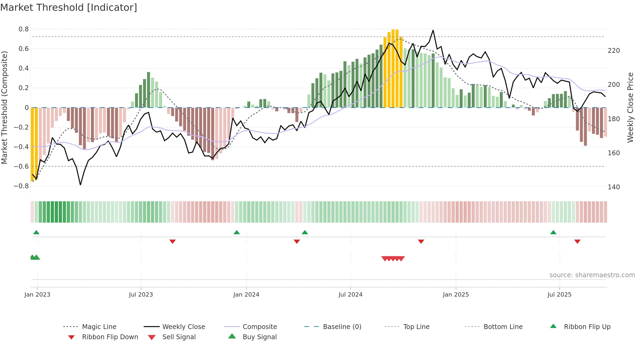Click the 140 right axis tick label

click(614, 187)
